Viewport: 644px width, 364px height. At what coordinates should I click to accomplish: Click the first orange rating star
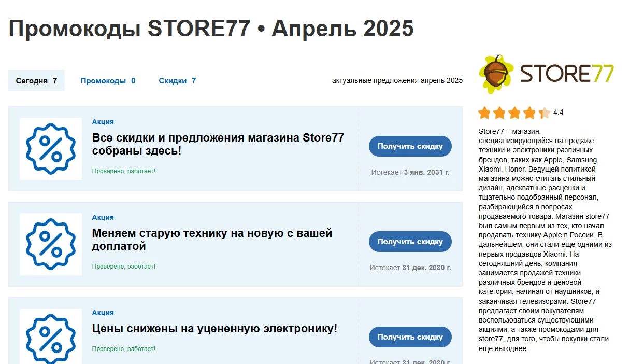click(483, 111)
